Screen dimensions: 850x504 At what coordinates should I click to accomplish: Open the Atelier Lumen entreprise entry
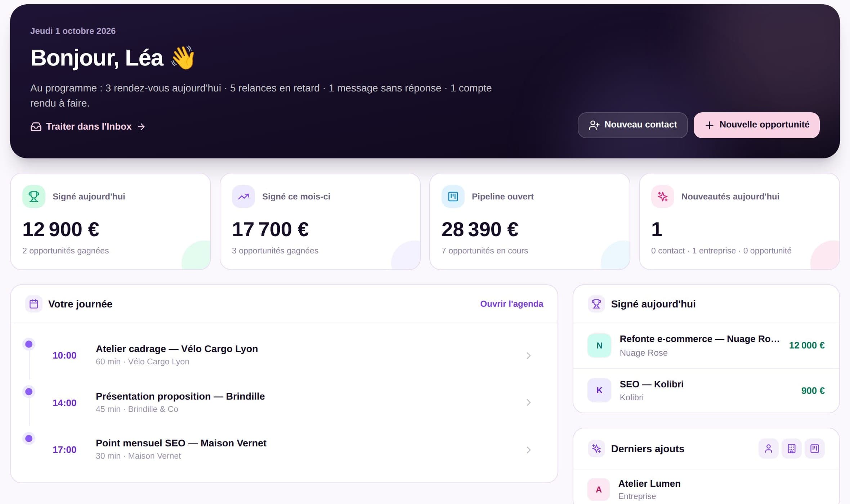pyautogui.click(x=706, y=489)
